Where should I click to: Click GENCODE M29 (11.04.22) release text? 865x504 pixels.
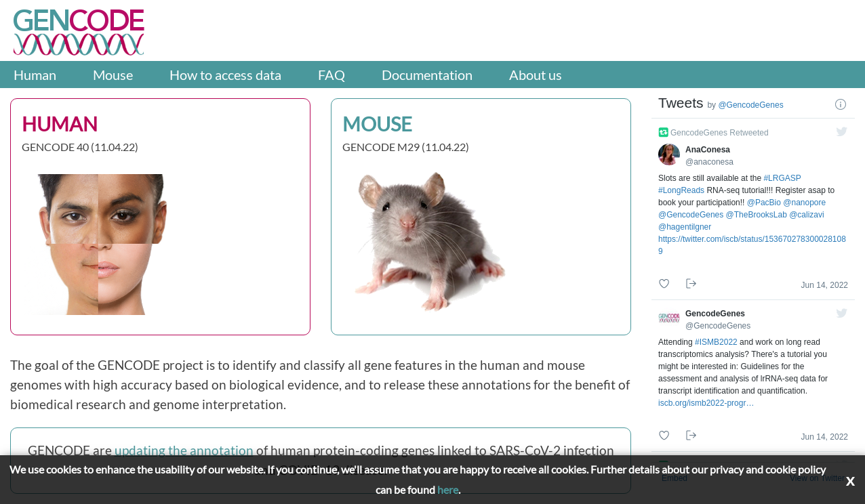point(405,147)
